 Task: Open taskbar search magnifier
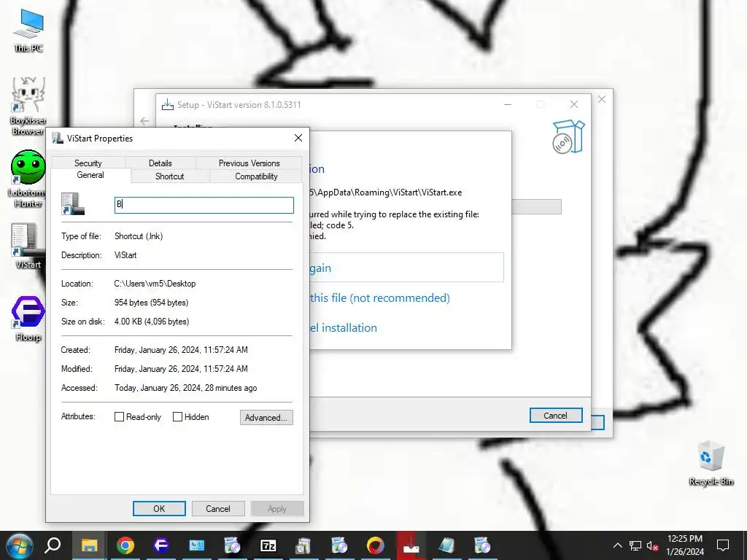coord(53,545)
